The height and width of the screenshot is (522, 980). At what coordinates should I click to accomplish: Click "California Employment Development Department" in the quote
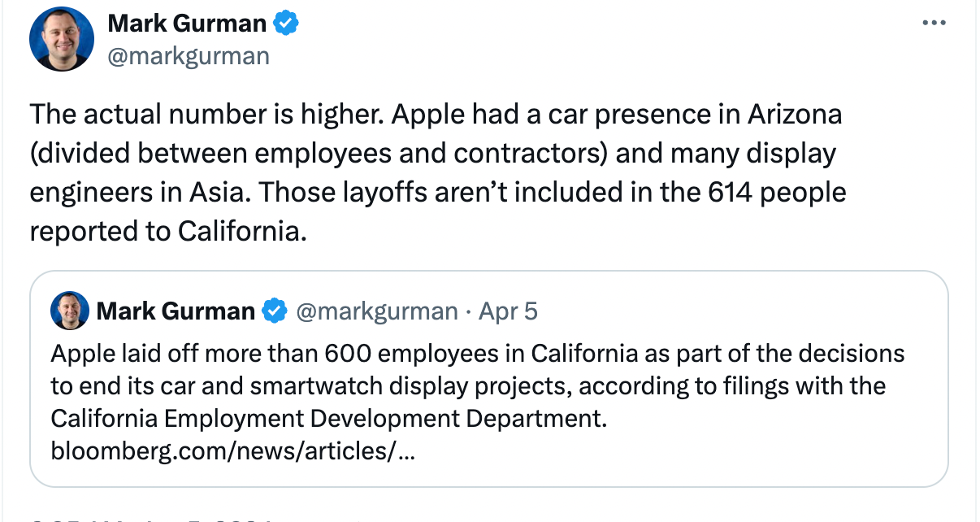click(328, 417)
